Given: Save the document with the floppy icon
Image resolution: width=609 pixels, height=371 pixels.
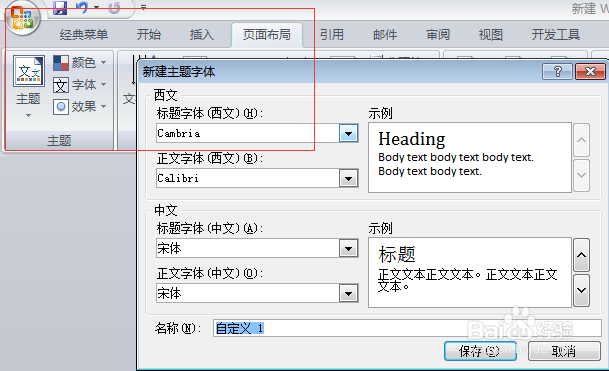Looking at the screenshot, I should pyautogui.click(x=60, y=8).
